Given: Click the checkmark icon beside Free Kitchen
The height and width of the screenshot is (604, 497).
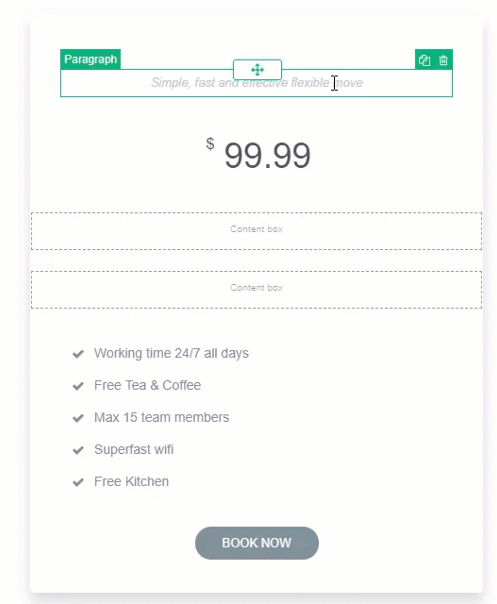Looking at the screenshot, I should [x=78, y=482].
